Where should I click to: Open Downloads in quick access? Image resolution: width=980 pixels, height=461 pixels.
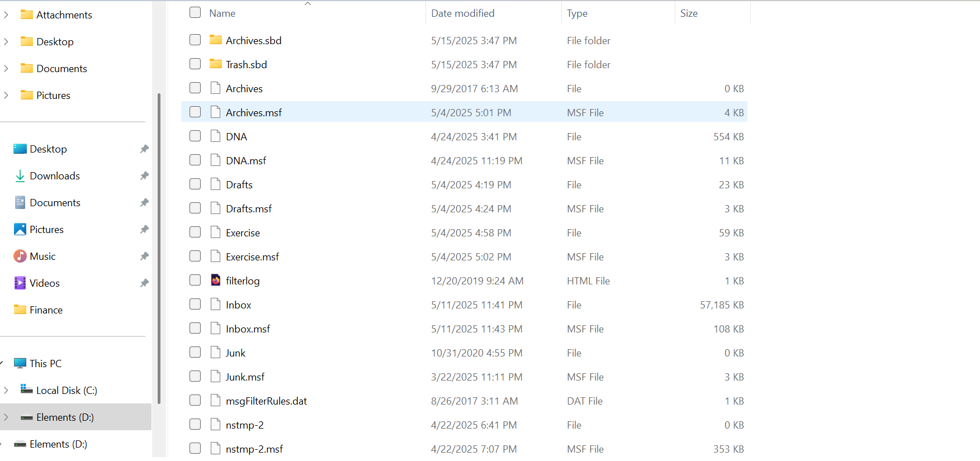coord(55,175)
